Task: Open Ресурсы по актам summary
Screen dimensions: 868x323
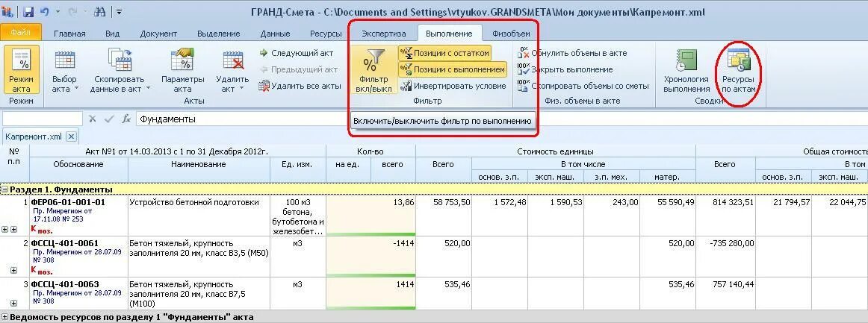Action: pos(739,71)
